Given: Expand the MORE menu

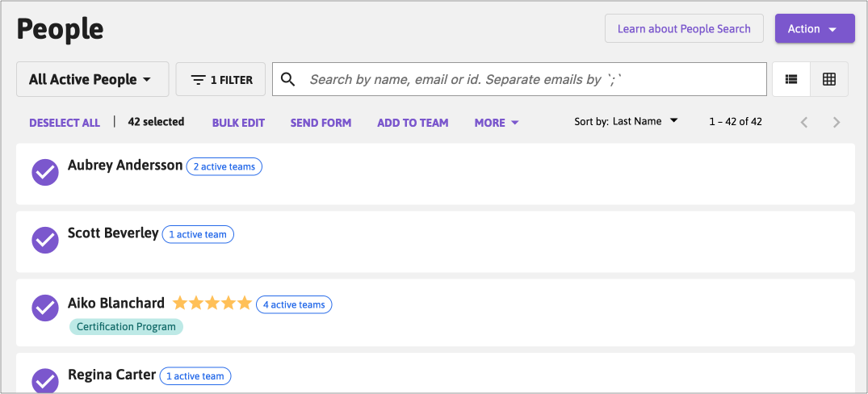Looking at the screenshot, I should point(497,123).
